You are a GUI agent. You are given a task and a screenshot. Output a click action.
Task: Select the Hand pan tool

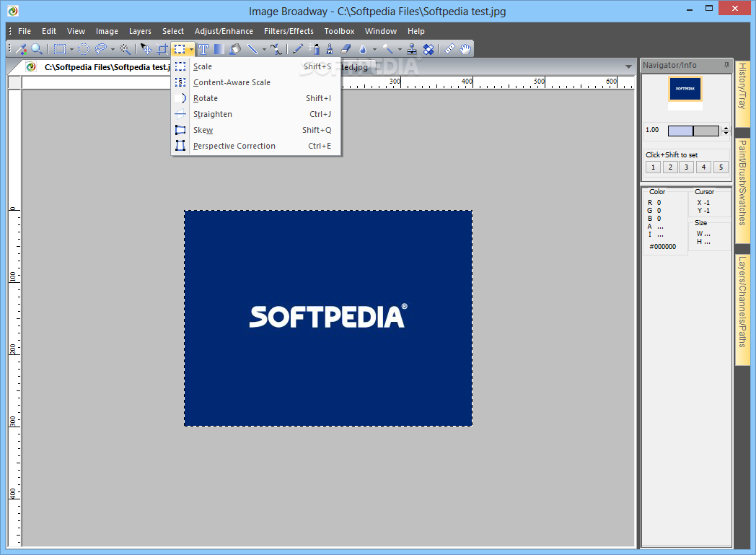pos(465,48)
